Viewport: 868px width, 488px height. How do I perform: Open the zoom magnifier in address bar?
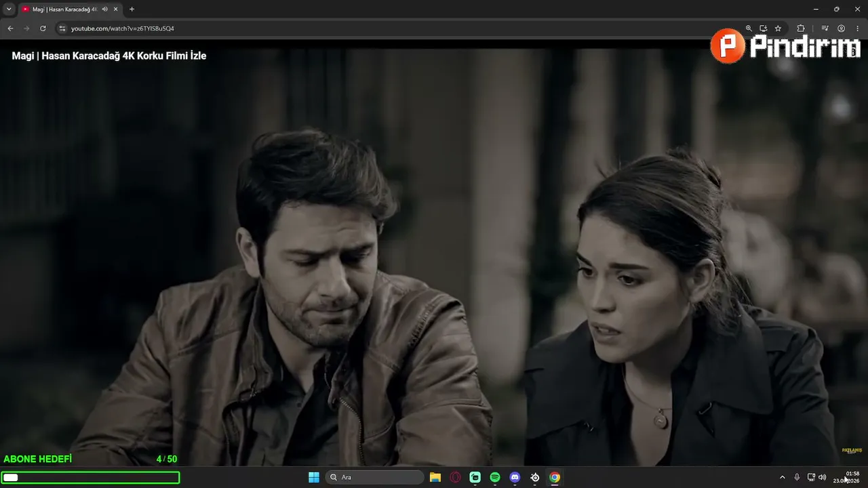point(749,28)
